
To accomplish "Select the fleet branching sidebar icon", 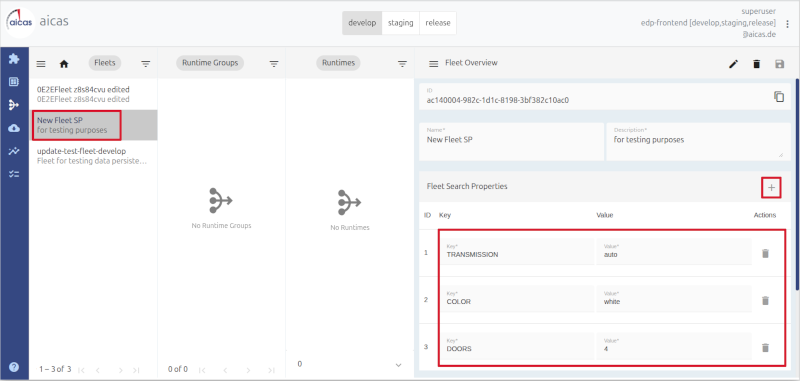I will pyautogui.click(x=14, y=105).
